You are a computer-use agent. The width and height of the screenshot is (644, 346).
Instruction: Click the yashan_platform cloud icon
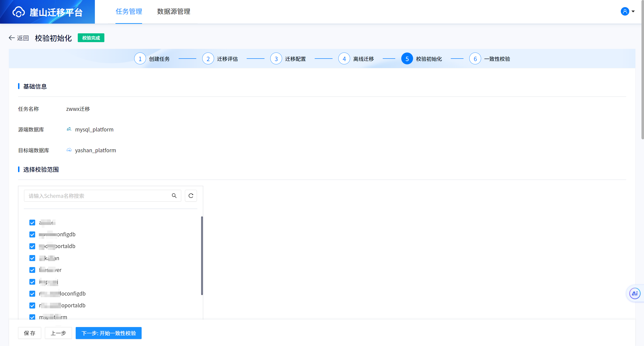click(69, 150)
